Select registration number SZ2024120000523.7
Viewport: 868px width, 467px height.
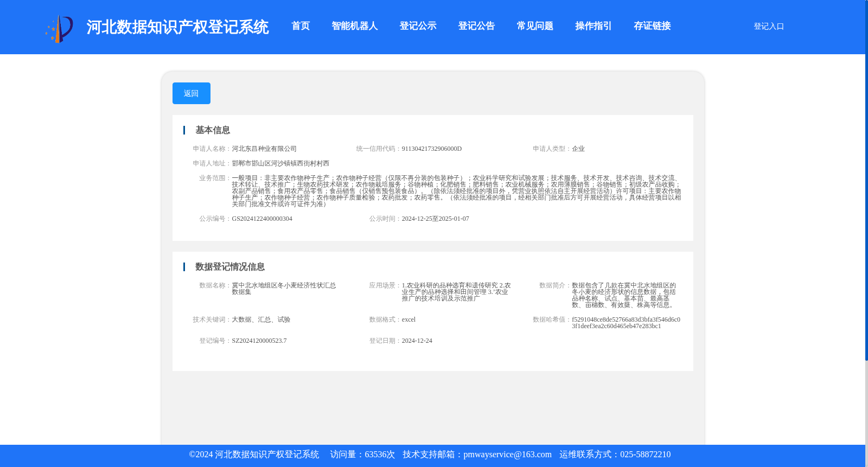click(259, 341)
